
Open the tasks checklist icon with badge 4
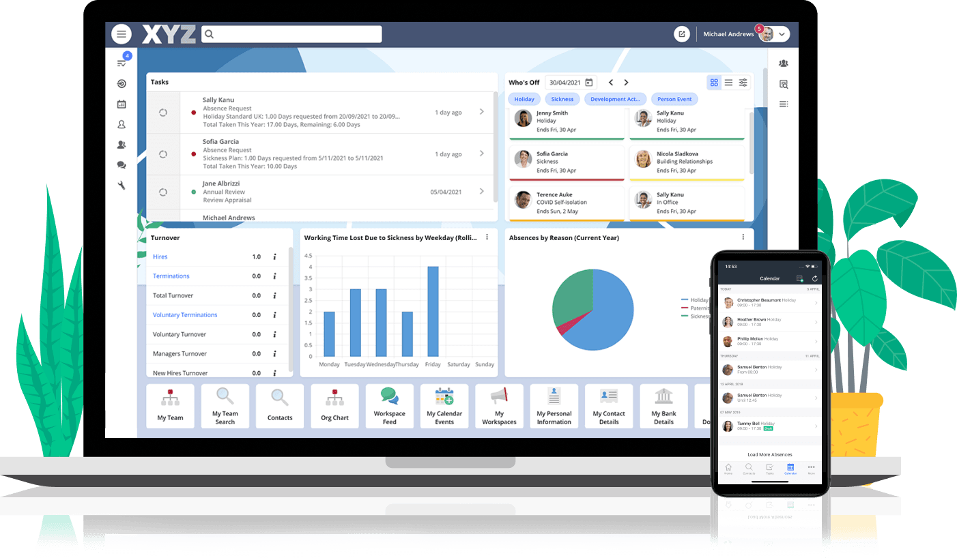tap(122, 63)
